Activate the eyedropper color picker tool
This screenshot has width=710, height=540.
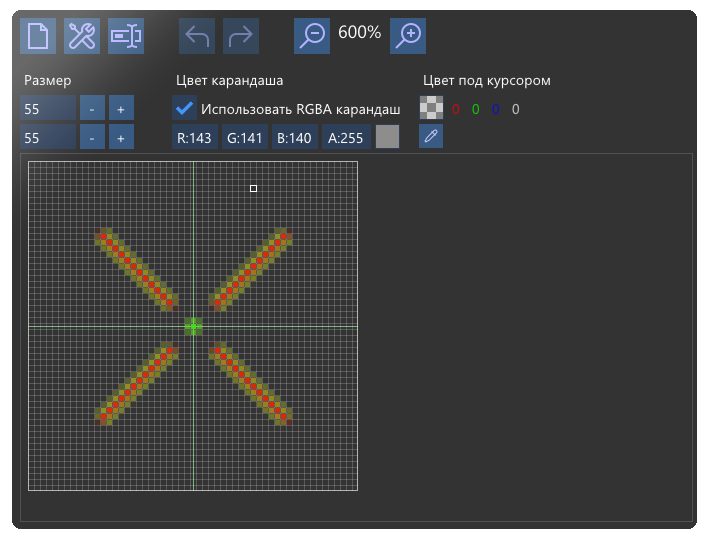(431, 136)
